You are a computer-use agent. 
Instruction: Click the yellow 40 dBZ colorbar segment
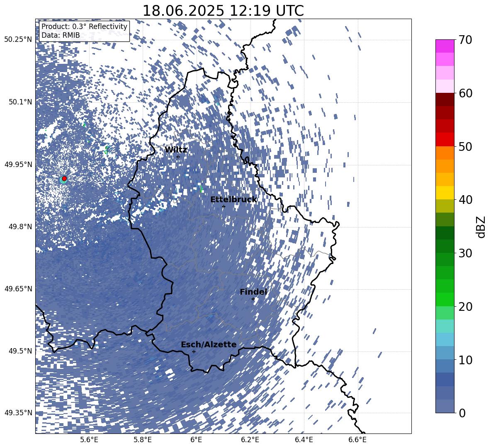445,192
